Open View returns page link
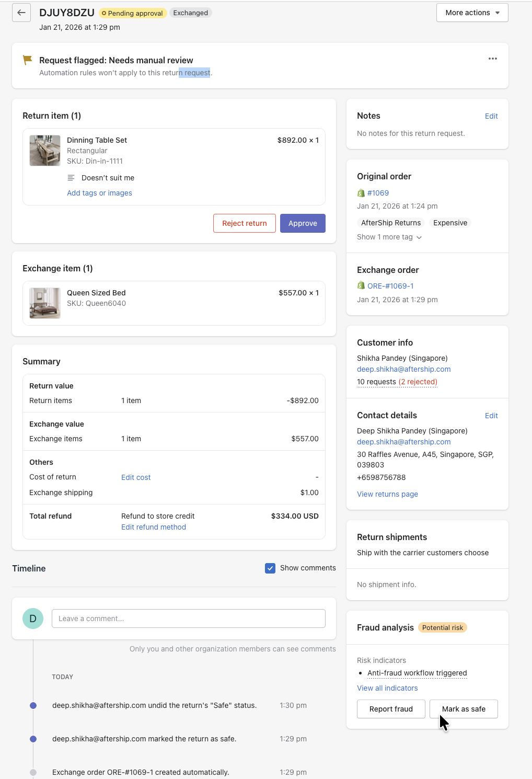The image size is (532, 779). 387,494
